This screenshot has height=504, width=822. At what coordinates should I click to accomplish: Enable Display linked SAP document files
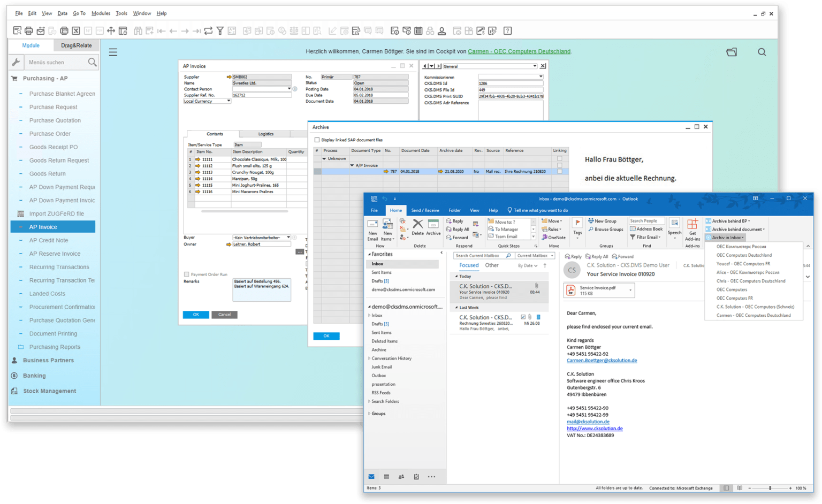317,140
